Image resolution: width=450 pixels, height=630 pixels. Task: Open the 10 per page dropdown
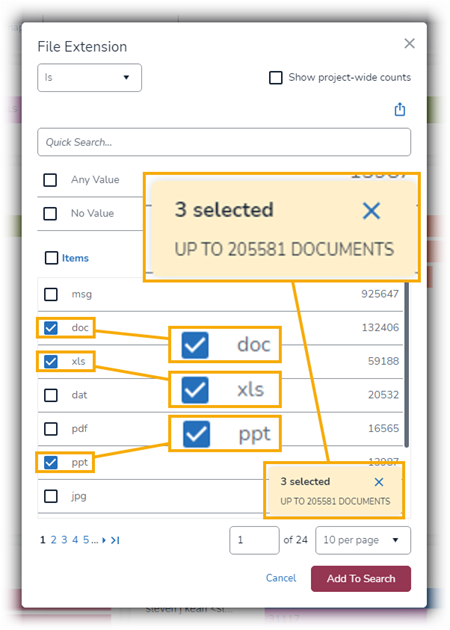363,540
